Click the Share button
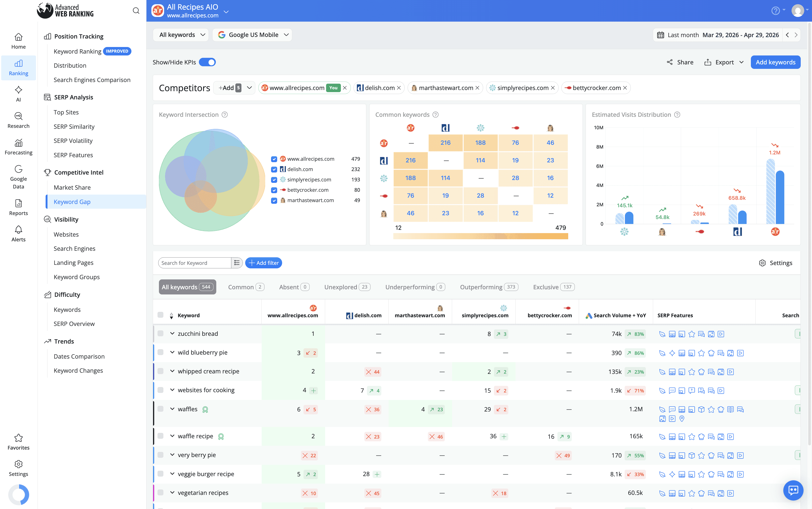 point(680,62)
